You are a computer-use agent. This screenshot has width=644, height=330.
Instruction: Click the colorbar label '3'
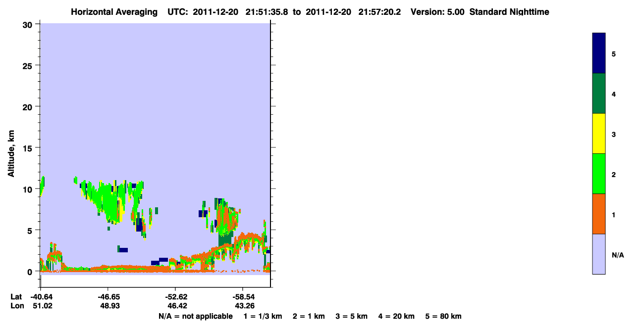tap(614, 134)
